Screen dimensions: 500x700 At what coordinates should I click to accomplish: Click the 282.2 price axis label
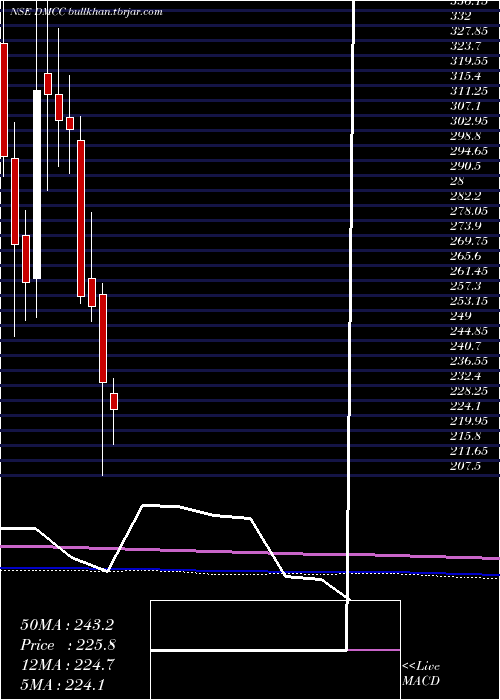coord(465,196)
